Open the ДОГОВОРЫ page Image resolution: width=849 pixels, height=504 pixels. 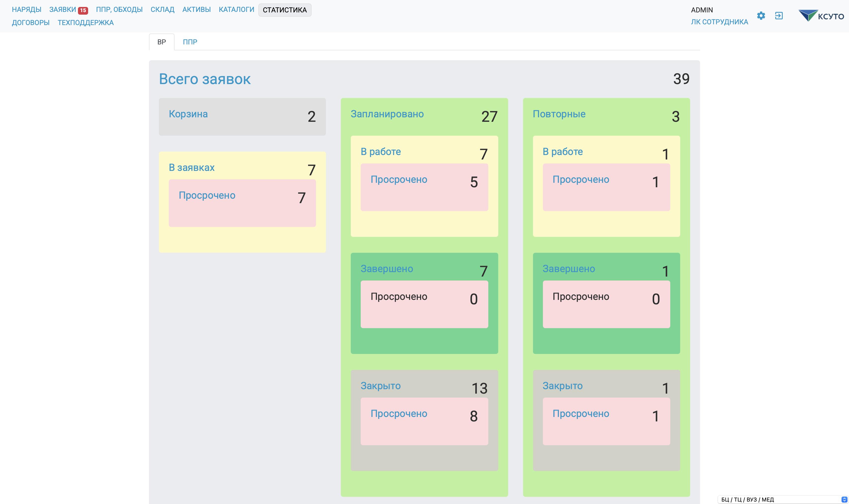coord(31,22)
